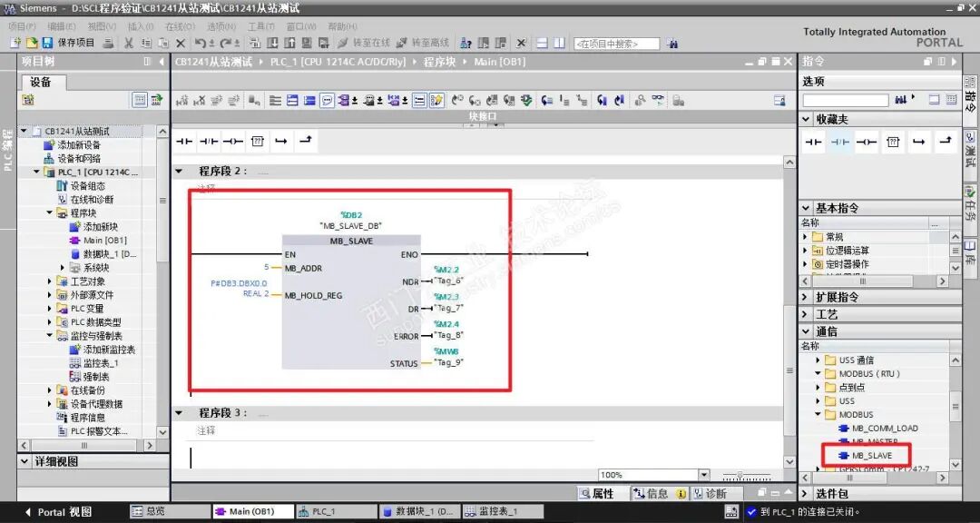Select 在线和诊断 tree item
Screen dimensions: 980x523
pos(85,200)
